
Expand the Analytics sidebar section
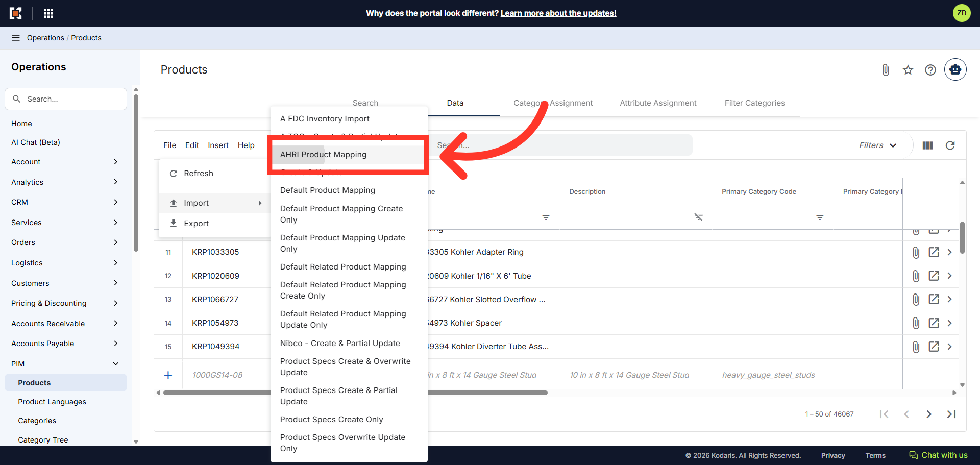pyautogui.click(x=115, y=182)
